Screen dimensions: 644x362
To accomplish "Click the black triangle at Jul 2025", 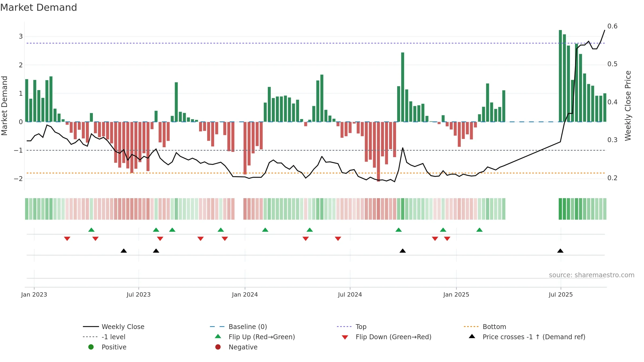I will 560,251.
